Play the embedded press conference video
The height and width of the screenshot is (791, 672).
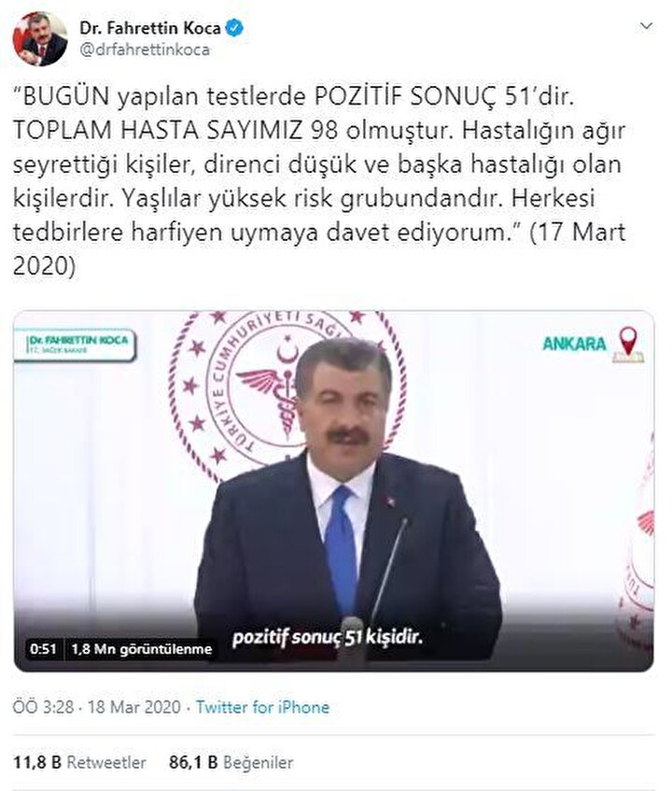click(334, 491)
